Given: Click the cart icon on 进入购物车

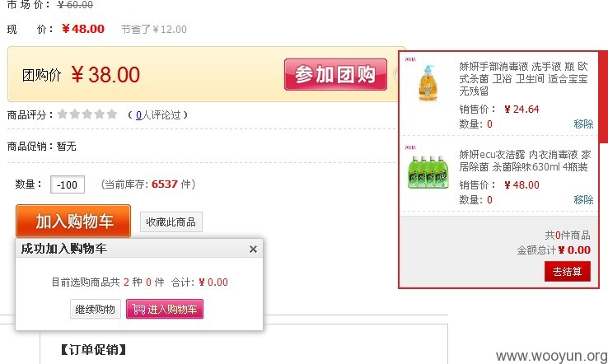Looking at the screenshot, I should point(138,309).
